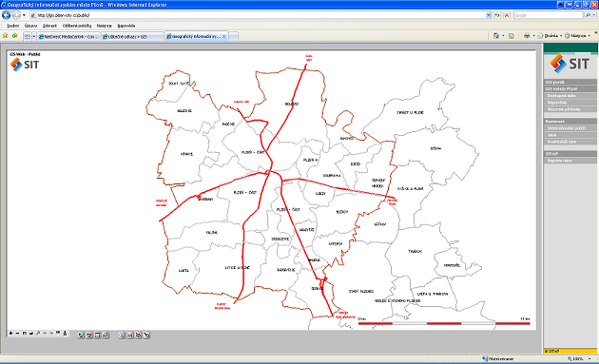599x364 pixels.
Task: Select the wrench-shaped map tool
Action: (x=38, y=333)
